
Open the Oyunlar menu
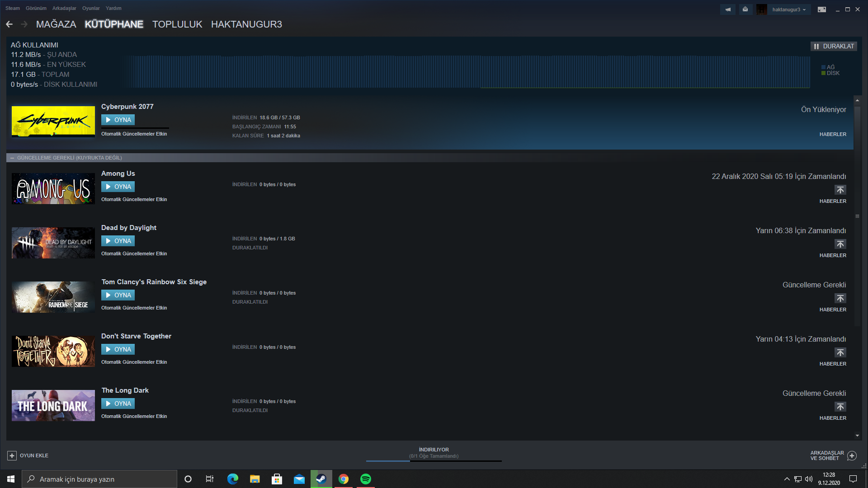click(x=91, y=8)
